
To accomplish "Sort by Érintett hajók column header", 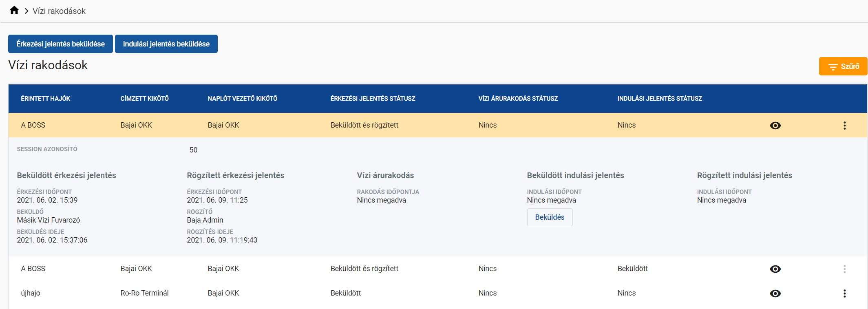I will pyautogui.click(x=46, y=99).
